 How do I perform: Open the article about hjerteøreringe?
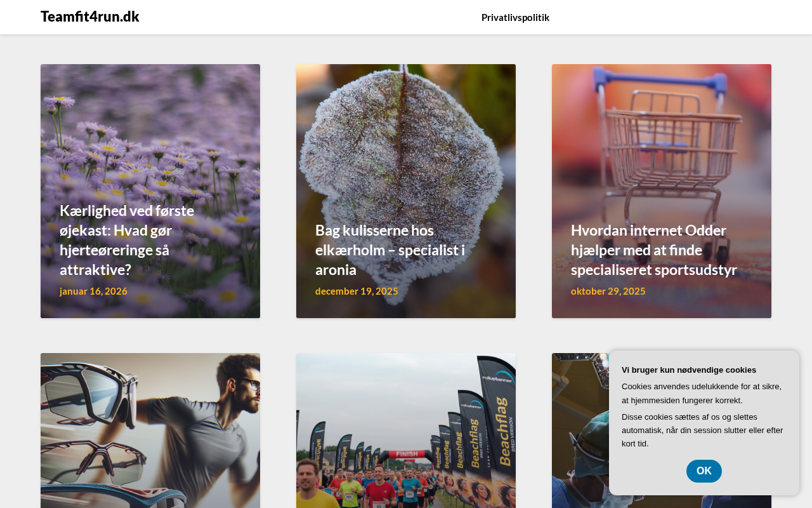click(127, 240)
